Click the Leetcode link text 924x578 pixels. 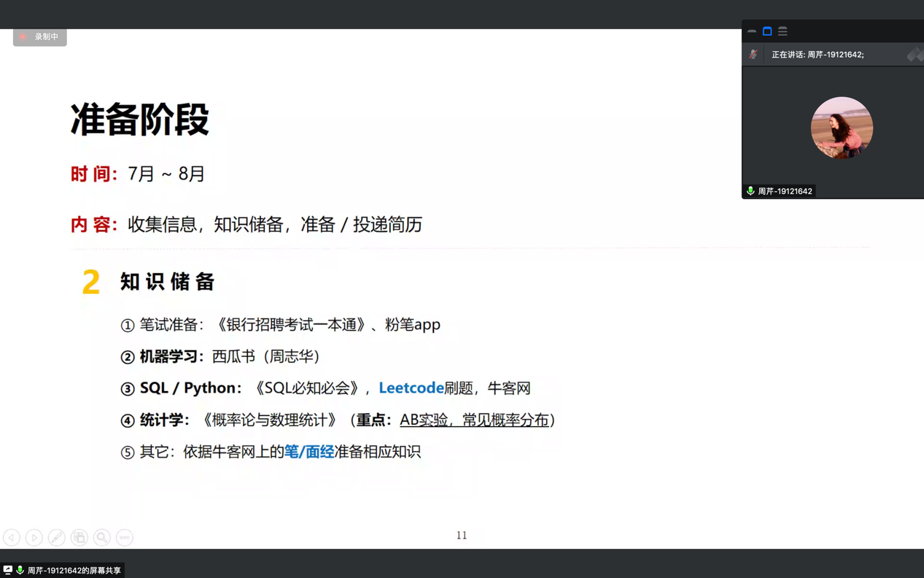pyautogui.click(x=411, y=388)
